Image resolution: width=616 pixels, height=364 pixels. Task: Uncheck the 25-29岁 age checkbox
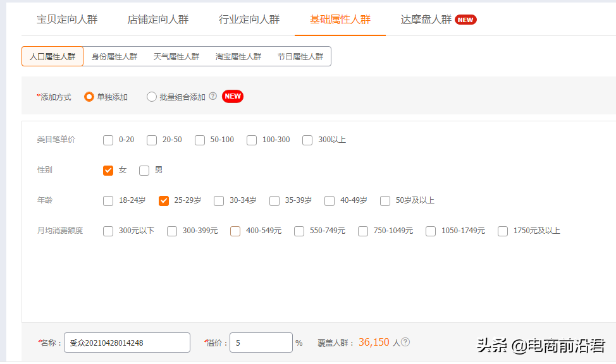[x=163, y=200]
